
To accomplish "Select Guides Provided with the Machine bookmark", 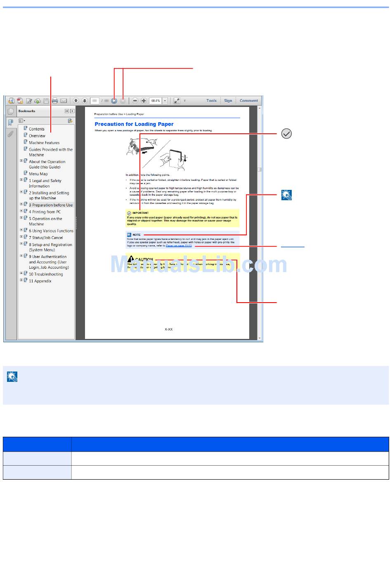I will click(51, 152).
